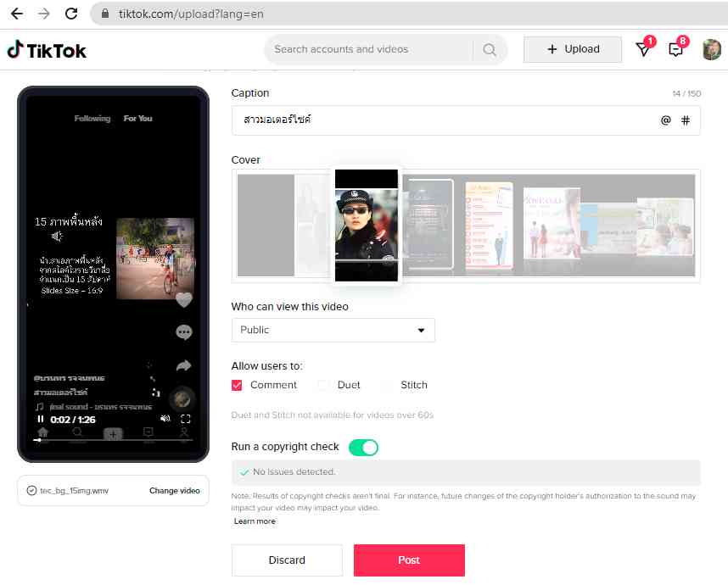Reload the browser page

click(x=71, y=14)
